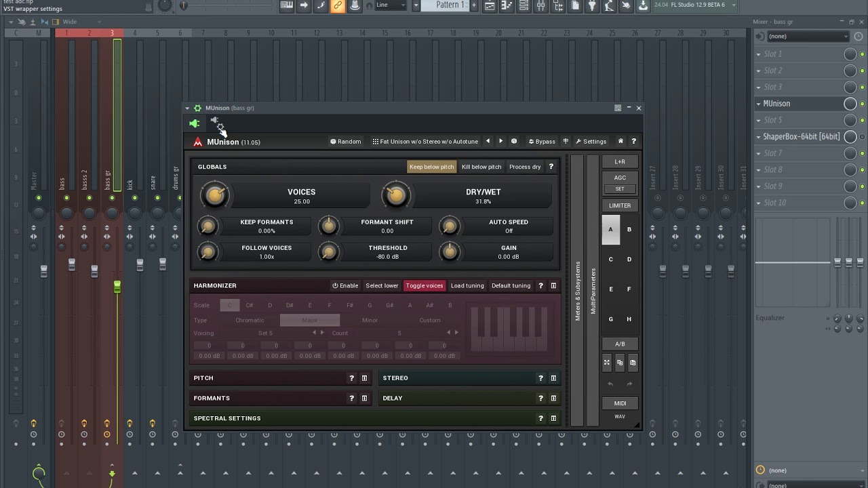Enable the Harmonizer section
The image size is (868, 488).
click(x=345, y=285)
